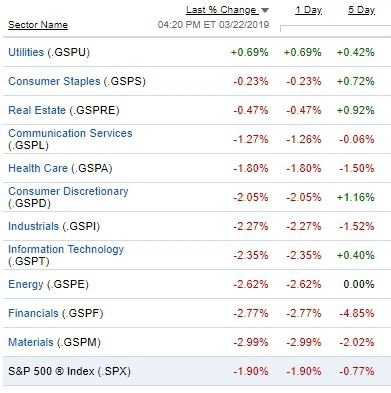Sort by 5 Day column header
Screen dimensions: 391x393
click(x=362, y=10)
